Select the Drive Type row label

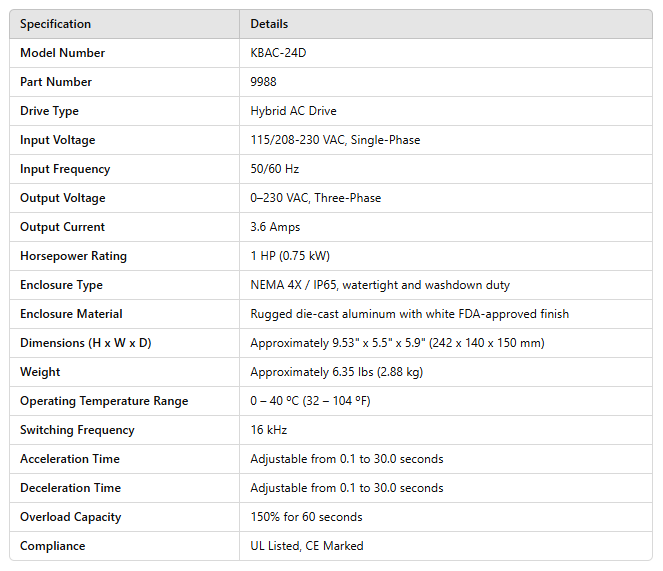pos(49,111)
